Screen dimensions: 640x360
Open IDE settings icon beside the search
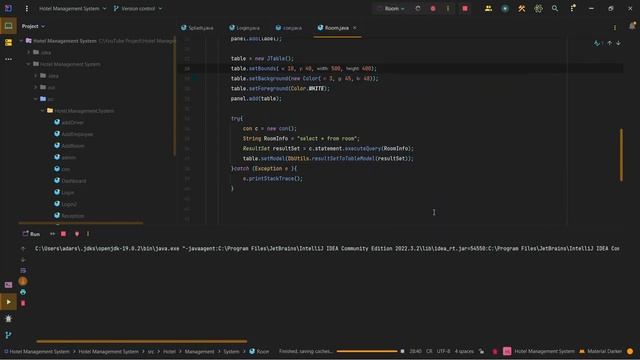click(573, 8)
